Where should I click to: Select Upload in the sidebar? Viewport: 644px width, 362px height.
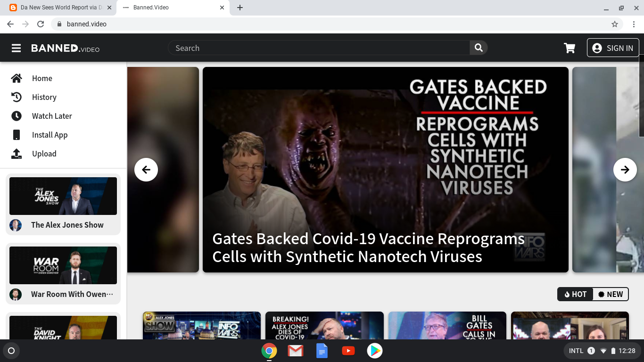63,154
